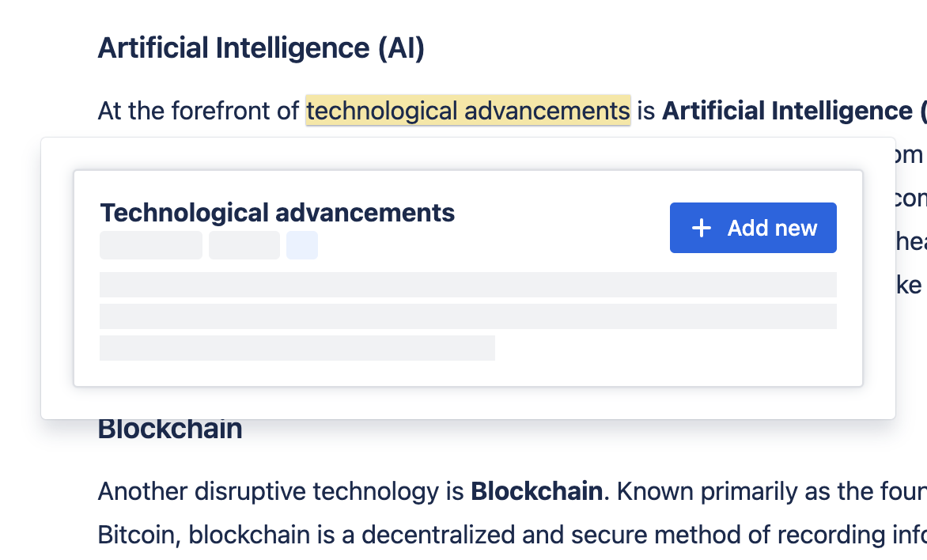This screenshot has width=927, height=560.
Task: Click the Blockchain section heading
Action: pos(169,429)
